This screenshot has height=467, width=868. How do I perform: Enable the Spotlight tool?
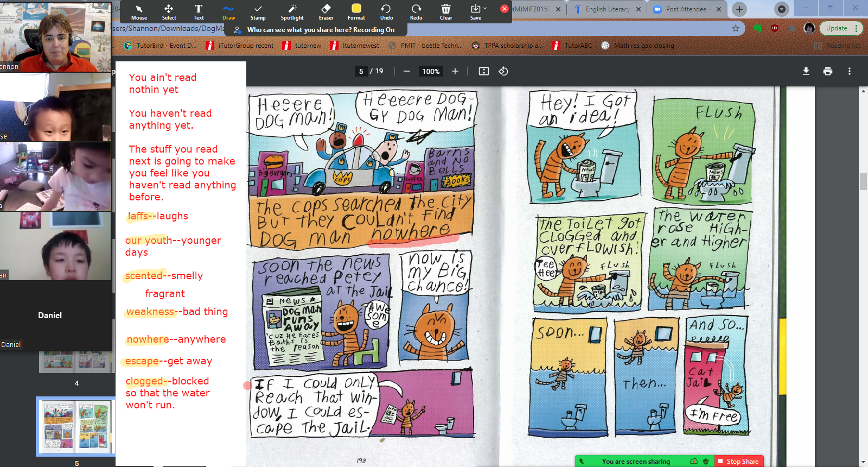tap(292, 12)
